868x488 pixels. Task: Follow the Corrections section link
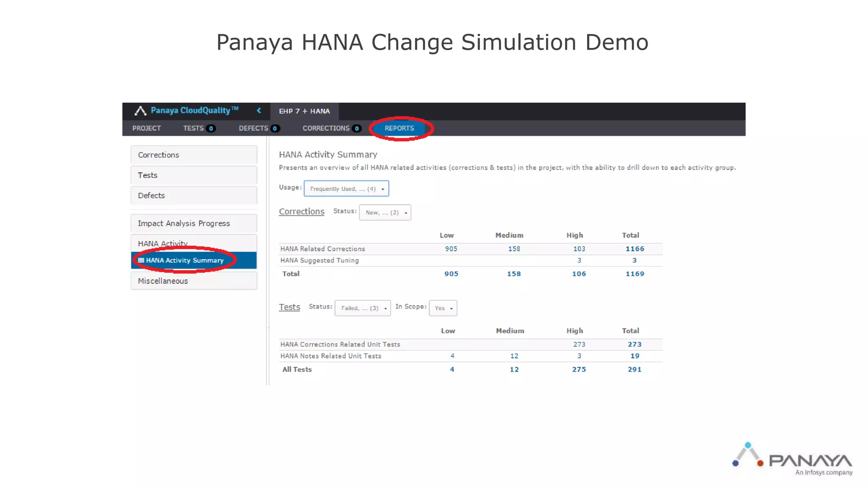coord(301,211)
